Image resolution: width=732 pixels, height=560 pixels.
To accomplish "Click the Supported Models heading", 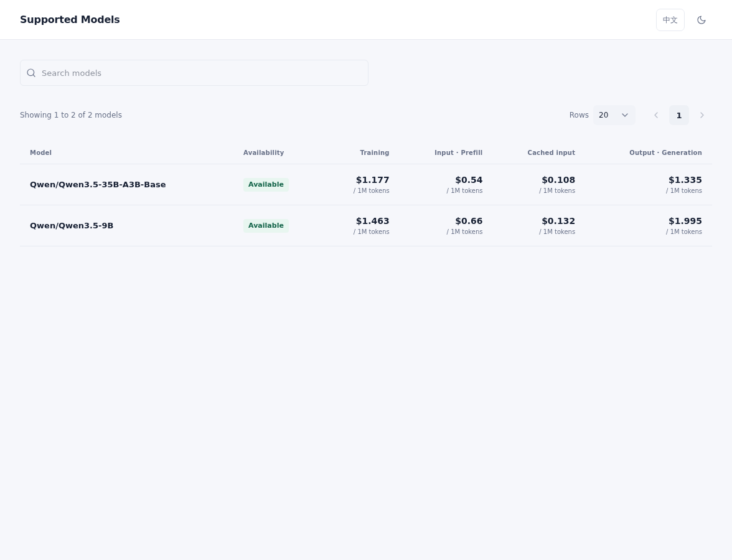I will [x=70, y=20].
